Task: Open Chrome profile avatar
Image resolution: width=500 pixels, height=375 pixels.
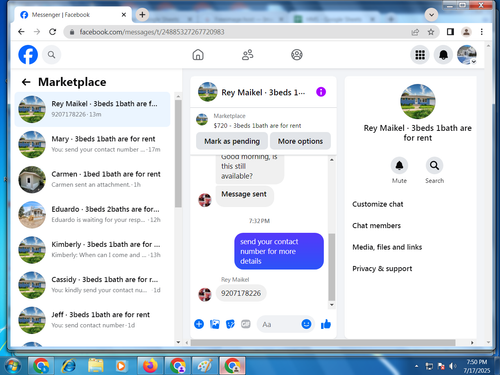Action: (466, 32)
